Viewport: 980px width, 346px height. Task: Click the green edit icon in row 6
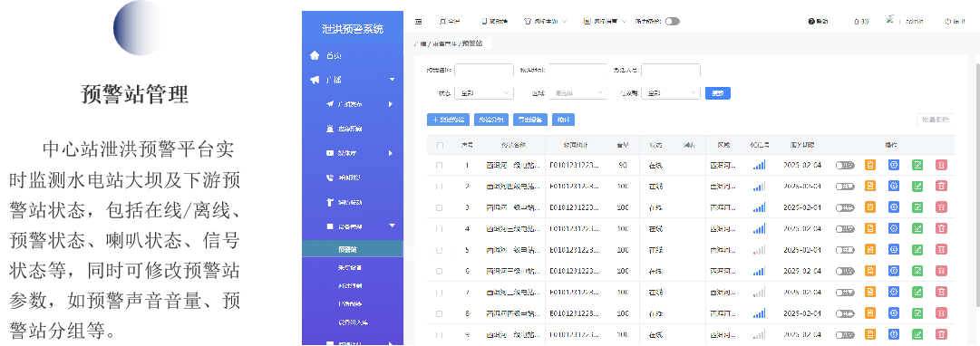point(917,271)
